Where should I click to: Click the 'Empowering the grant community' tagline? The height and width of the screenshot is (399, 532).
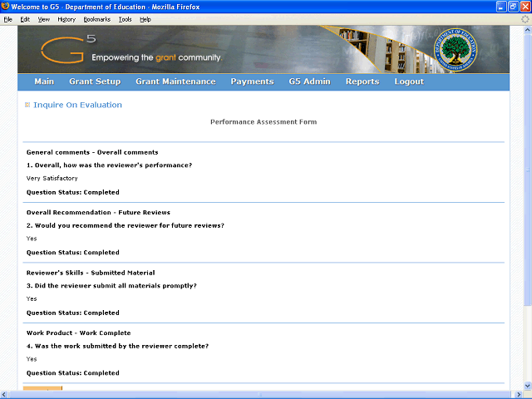click(x=157, y=57)
